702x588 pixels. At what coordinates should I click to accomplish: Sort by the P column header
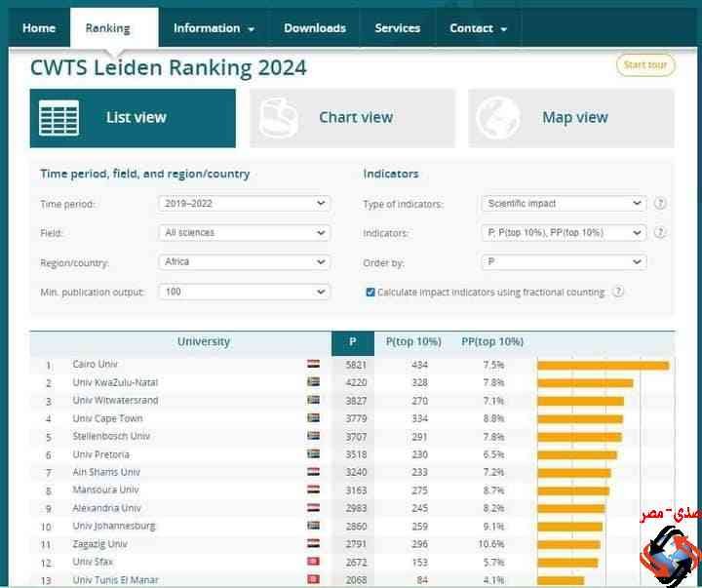click(x=353, y=342)
